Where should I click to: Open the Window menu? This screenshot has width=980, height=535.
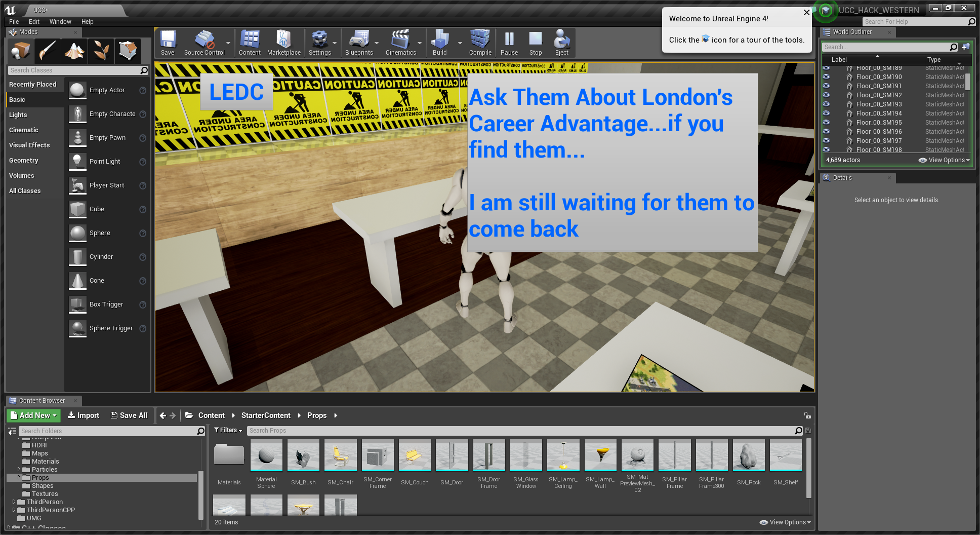point(60,22)
